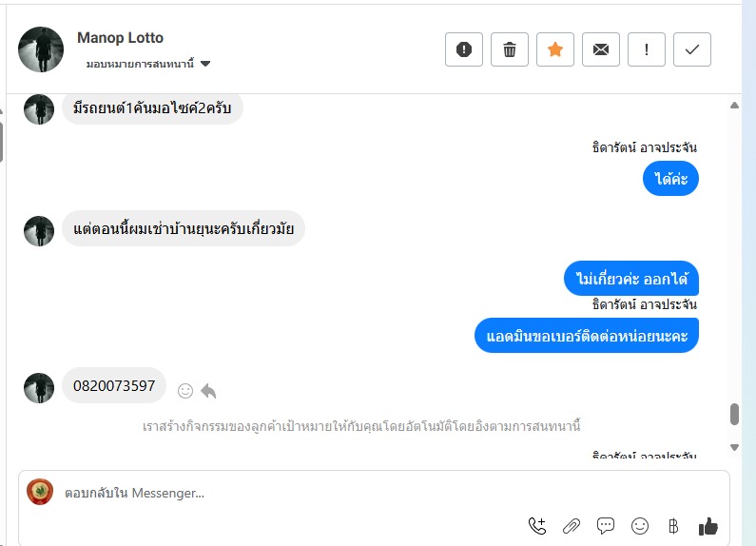Viewport: 756px width, 546px height.
Task: React to the 0820073597 message with emoji
Action: tap(185, 391)
